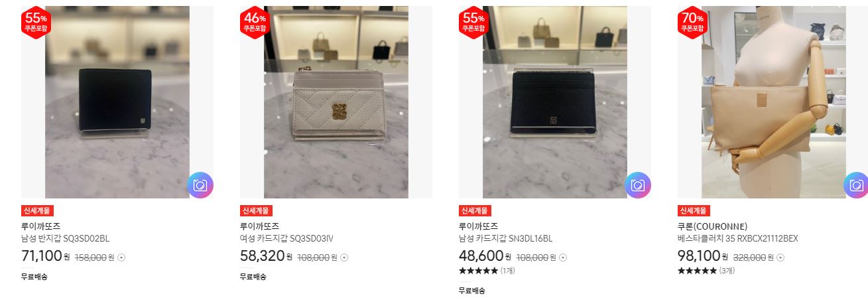Screen dimensions: 868x300
Task: Click the 46% coupon discount badge
Action: click(x=255, y=23)
